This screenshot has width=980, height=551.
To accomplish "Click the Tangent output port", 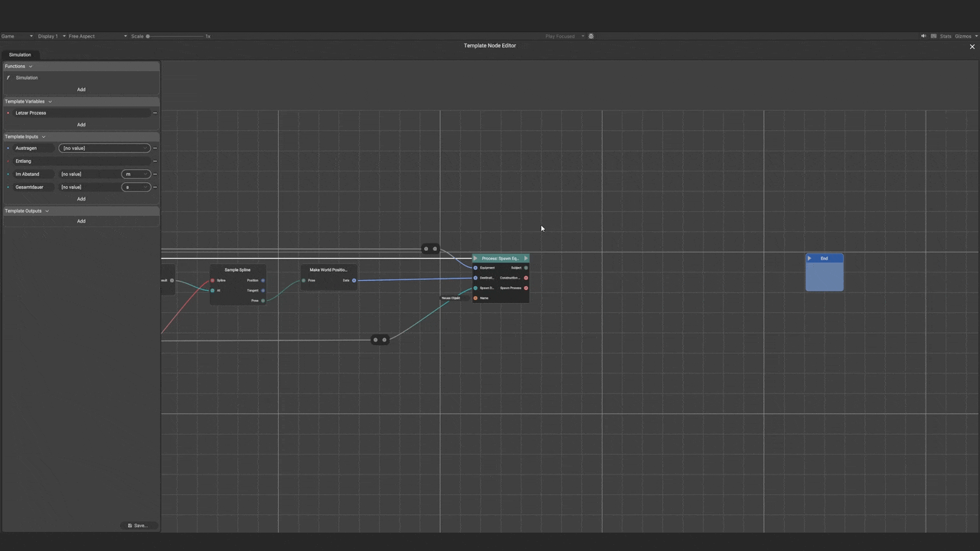I will coord(263,290).
